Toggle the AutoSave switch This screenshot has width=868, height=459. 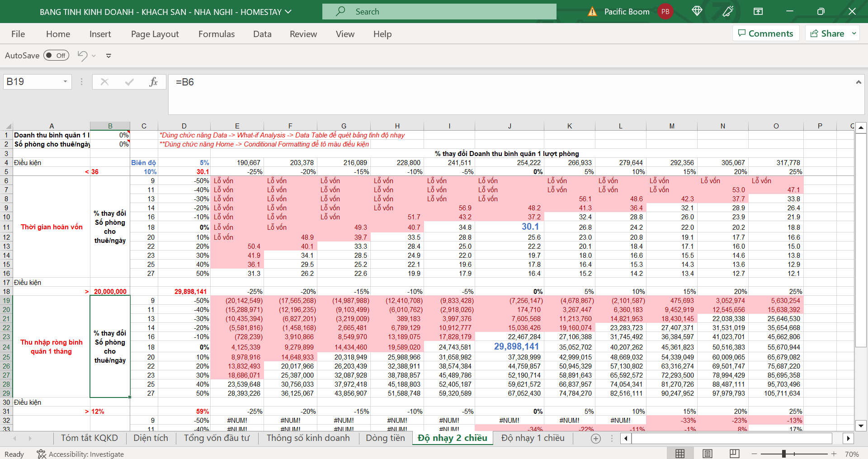pos(57,56)
